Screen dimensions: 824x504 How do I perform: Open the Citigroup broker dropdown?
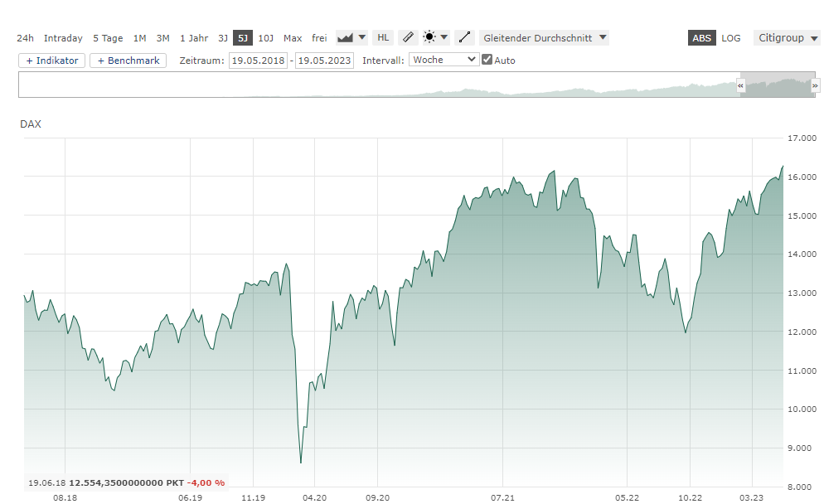point(787,38)
